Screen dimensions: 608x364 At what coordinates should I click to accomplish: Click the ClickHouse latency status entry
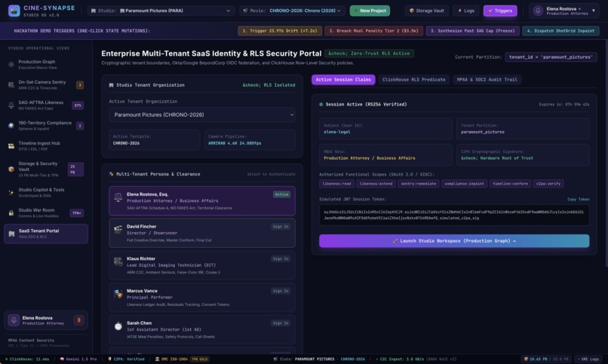(x=27, y=359)
